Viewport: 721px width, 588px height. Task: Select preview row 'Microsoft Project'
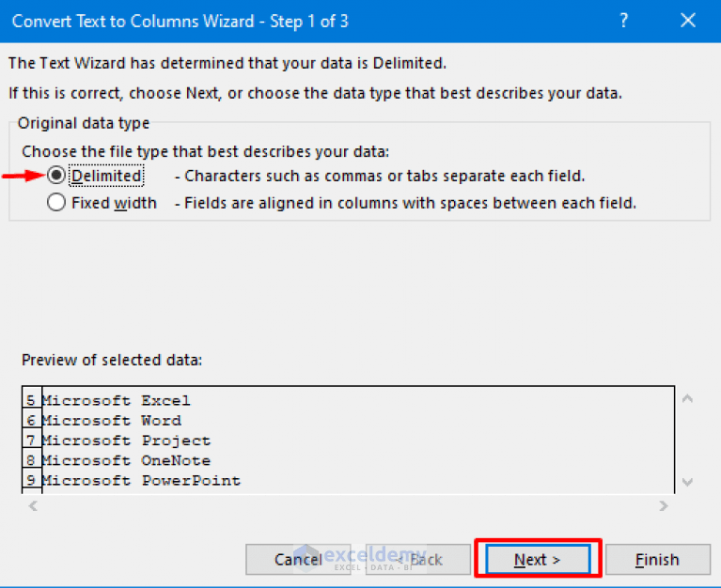(126, 441)
